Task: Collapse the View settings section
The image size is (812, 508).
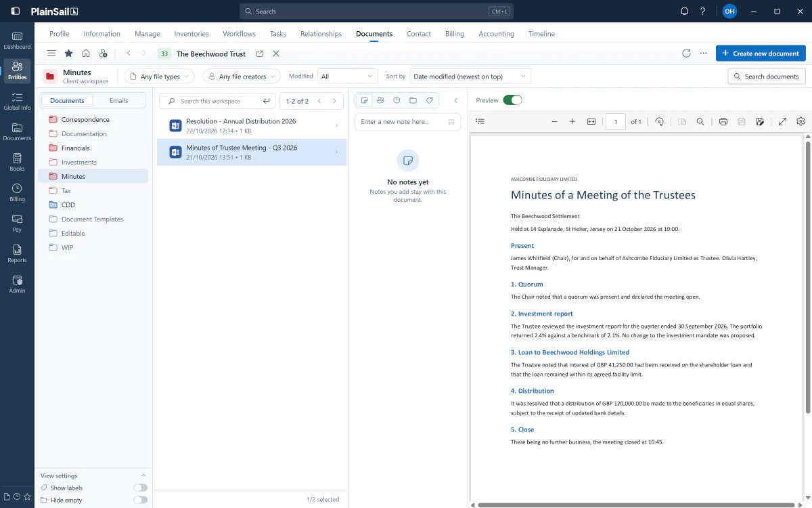Action: tap(143, 475)
